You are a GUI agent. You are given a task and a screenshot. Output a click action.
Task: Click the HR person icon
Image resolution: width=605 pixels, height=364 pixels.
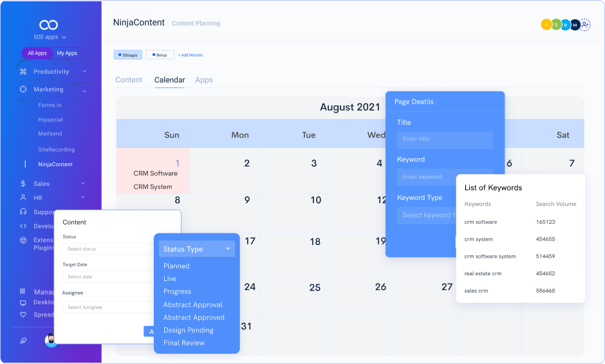[x=23, y=198]
